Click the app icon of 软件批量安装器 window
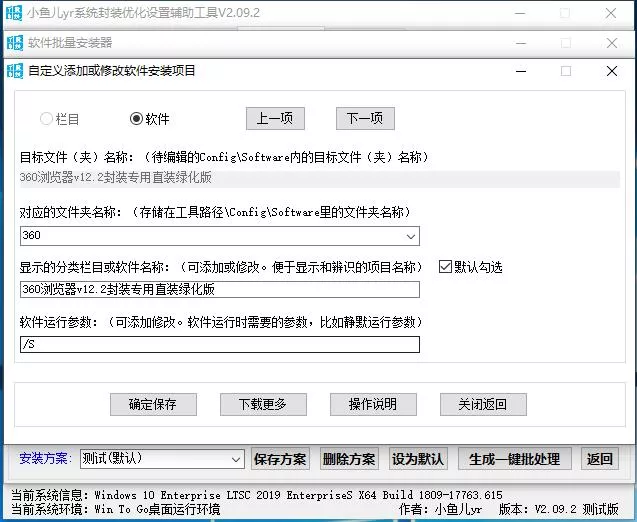This screenshot has width=637, height=522. [15, 43]
